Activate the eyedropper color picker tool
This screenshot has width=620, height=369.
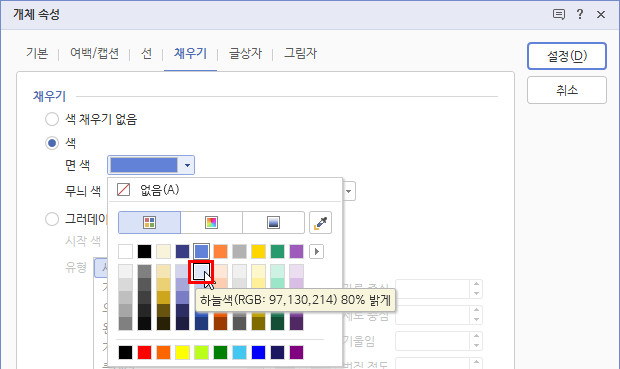[320, 222]
